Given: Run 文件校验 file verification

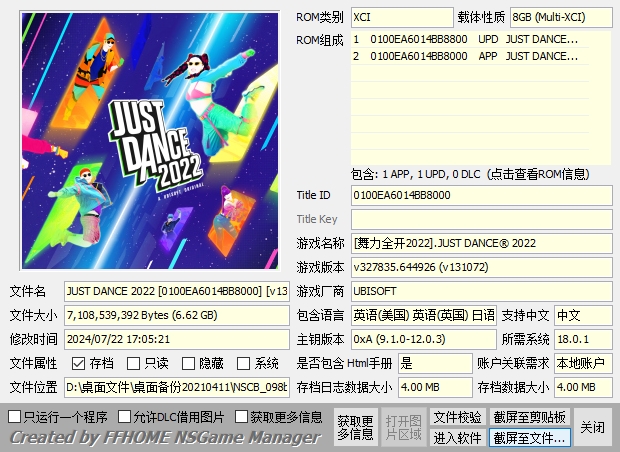Looking at the screenshot, I should point(457,417).
